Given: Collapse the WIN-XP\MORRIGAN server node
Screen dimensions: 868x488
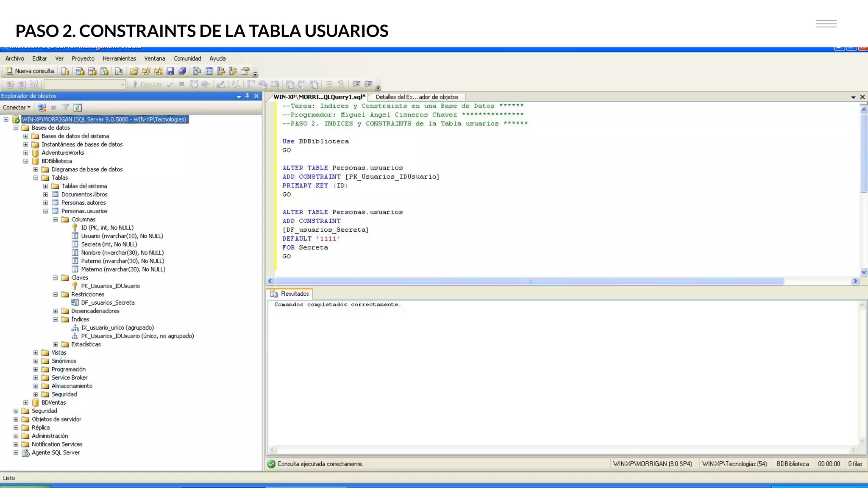Looking at the screenshot, I should coord(6,119).
